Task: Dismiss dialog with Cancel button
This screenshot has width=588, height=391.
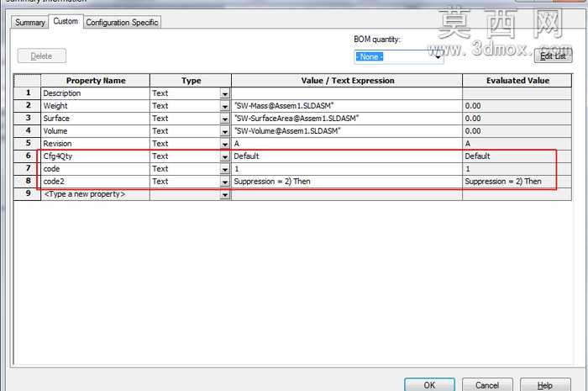Action: [x=487, y=385]
